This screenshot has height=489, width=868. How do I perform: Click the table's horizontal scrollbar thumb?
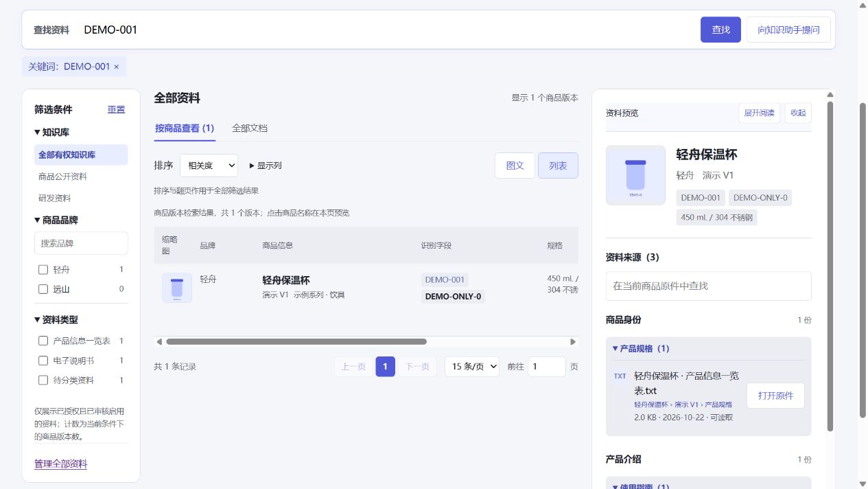[x=296, y=341]
